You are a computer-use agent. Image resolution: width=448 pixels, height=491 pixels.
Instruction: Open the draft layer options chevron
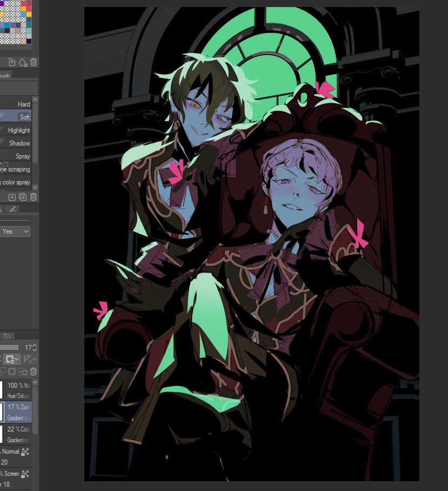coord(35,359)
